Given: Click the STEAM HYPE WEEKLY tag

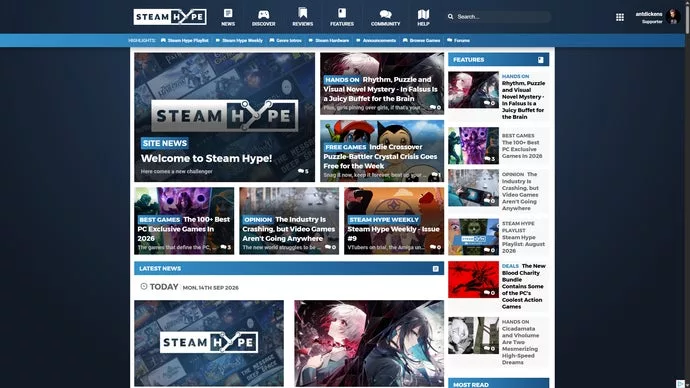Looking at the screenshot, I should [384, 219].
